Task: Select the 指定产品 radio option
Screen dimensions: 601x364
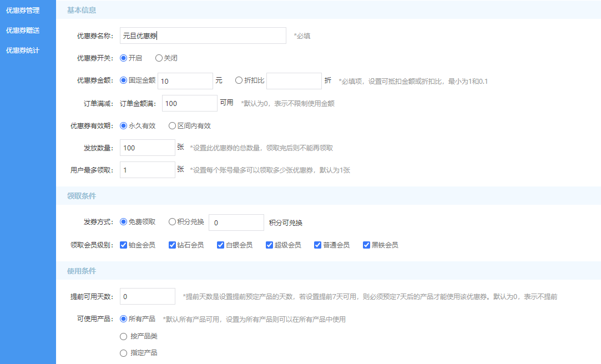Action: point(123,353)
